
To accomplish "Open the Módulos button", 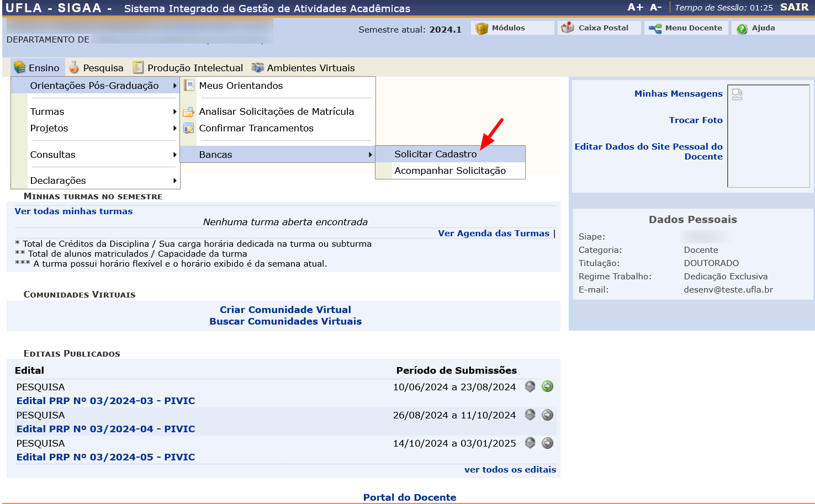I will click(x=512, y=28).
